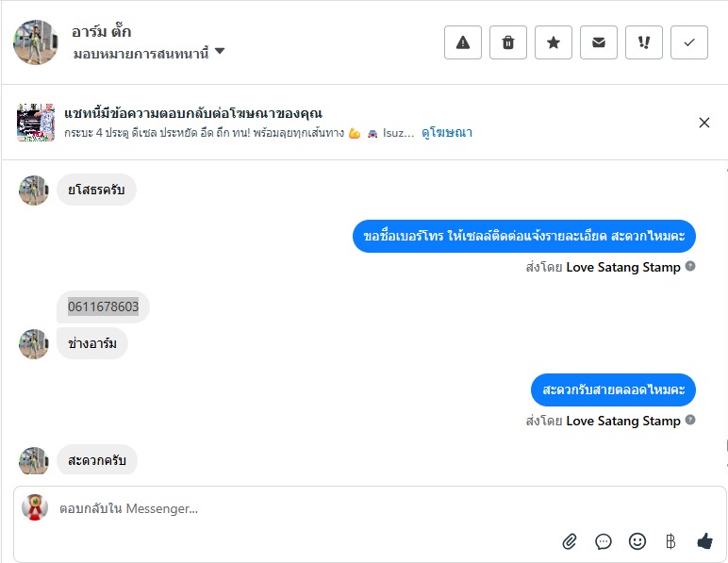Mark conversation as spam with warning icon
The image size is (728, 563).
click(x=463, y=42)
